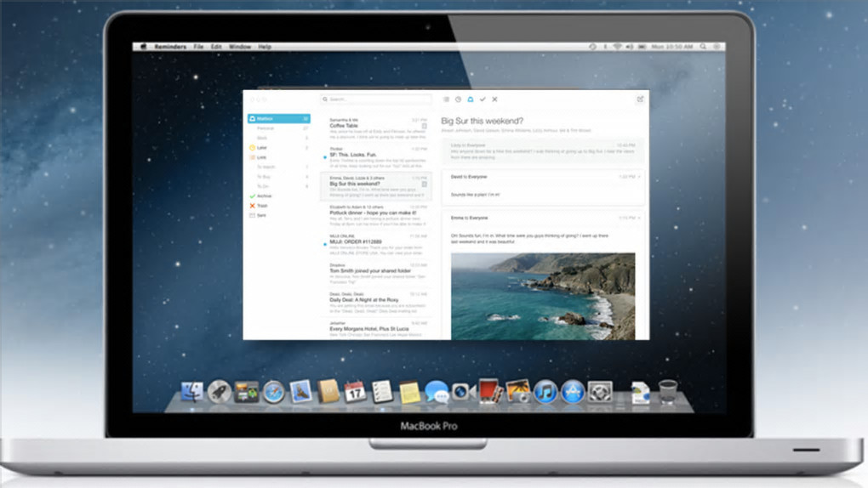Viewport: 868px width, 488px height.
Task: Open the 'Potluck dinner' email
Action: click(376, 215)
